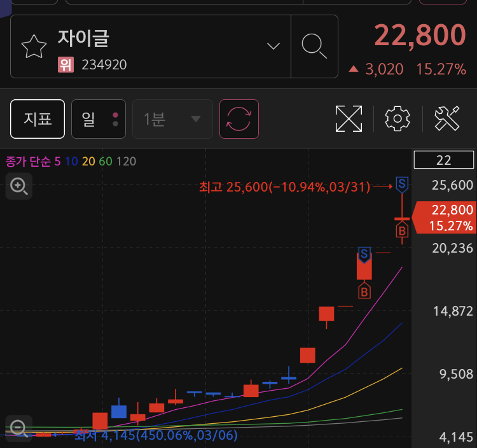Click the 15.27% change rate in header
The height and width of the screenshot is (448, 477).
coord(441,69)
